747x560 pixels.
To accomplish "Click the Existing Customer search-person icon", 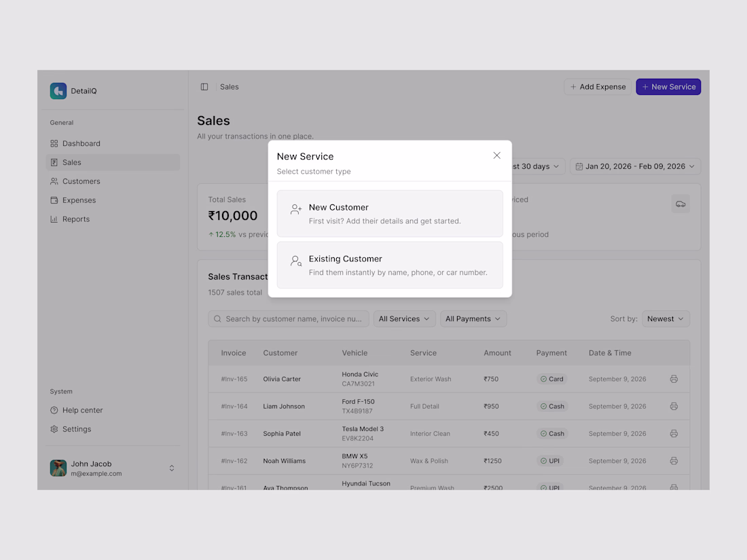I will pyautogui.click(x=296, y=261).
